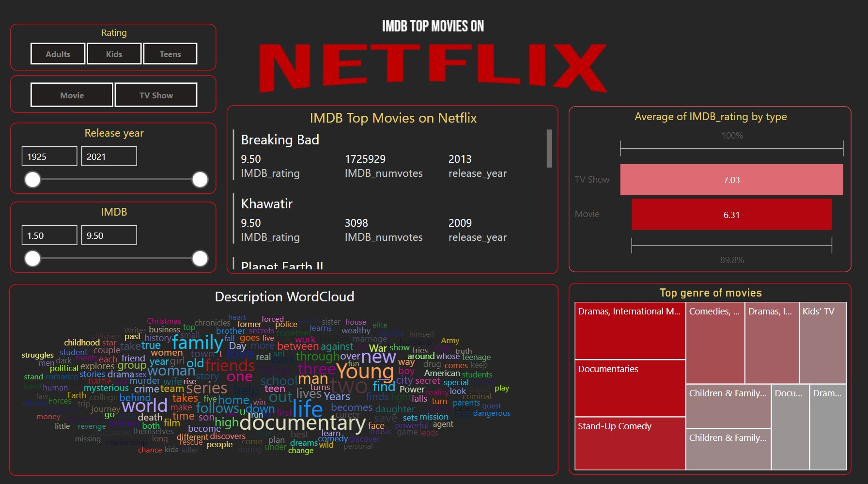Image resolution: width=868 pixels, height=484 pixels.
Task: Click the TV Show bar showing 7.03
Action: [x=731, y=180]
